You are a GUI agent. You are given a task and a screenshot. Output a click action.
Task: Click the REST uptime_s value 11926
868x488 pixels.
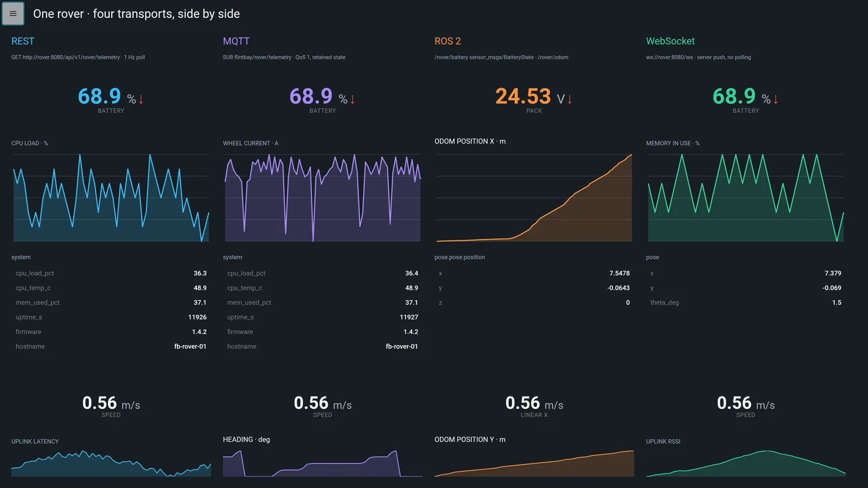coord(197,317)
